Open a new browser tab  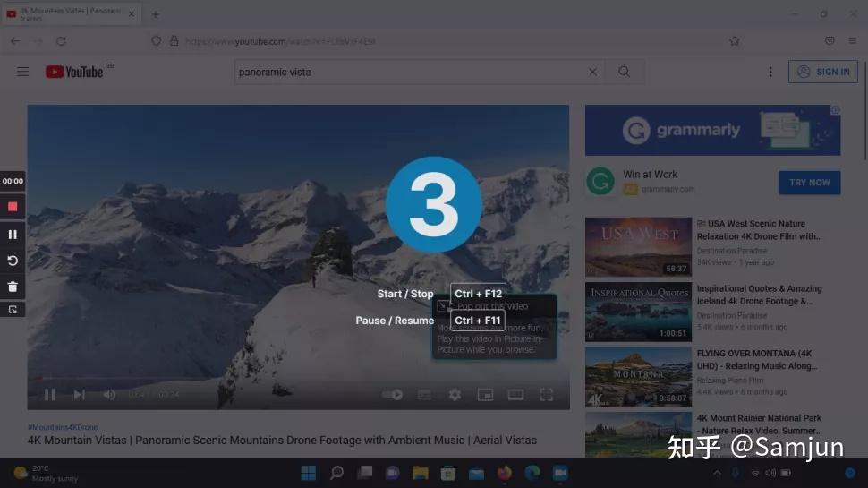(155, 14)
